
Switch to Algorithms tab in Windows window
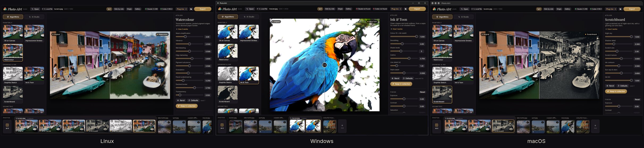228,17
